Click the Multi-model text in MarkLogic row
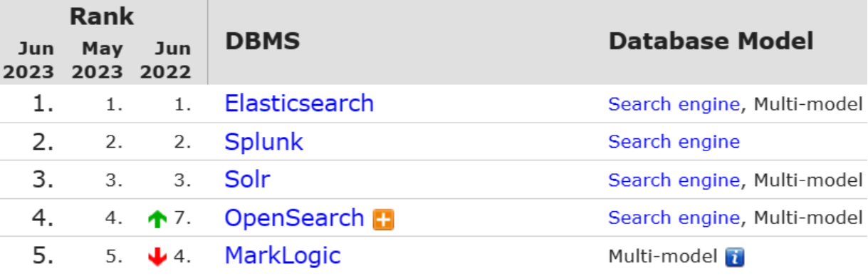The width and height of the screenshot is (868, 276). tap(663, 256)
